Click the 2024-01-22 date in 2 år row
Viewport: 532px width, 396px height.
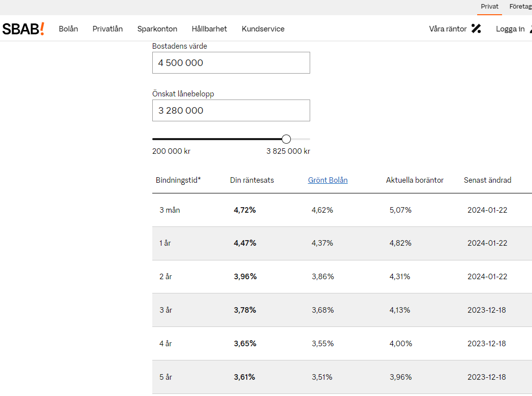click(487, 277)
